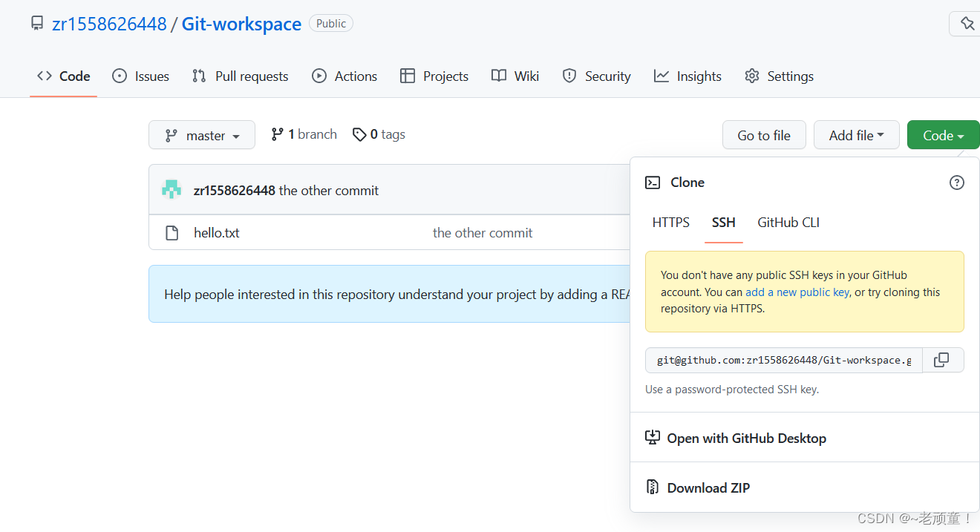Screen dimensions: 980x532
Task: Open hello.txt row commit message link
Action: [483, 233]
